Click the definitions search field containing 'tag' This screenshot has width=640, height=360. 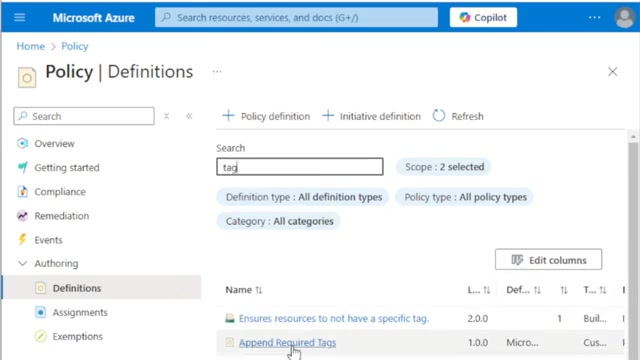click(x=300, y=167)
